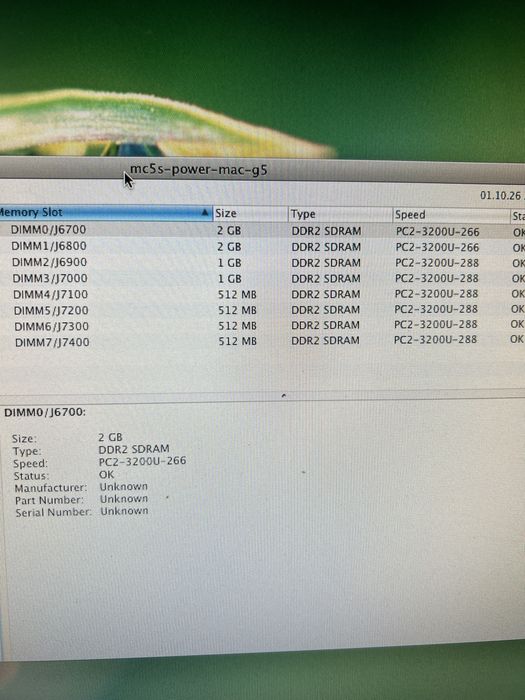The width and height of the screenshot is (525, 700).
Task: Click PC2-3200U-266 speed in DIMM1 row
Action: [x=437, y=247]
